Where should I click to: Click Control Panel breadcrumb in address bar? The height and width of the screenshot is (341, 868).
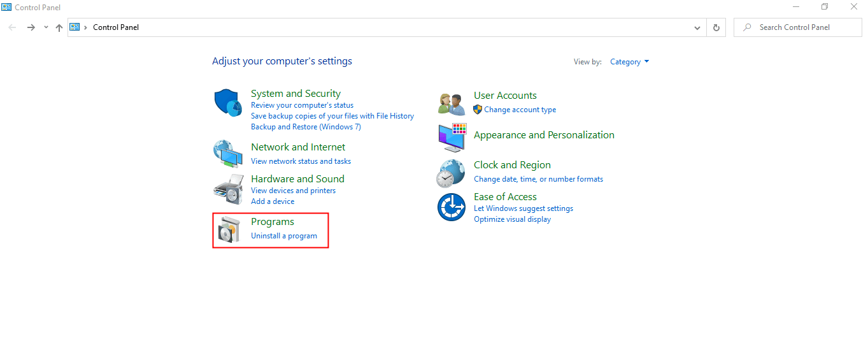pos(116,27)
